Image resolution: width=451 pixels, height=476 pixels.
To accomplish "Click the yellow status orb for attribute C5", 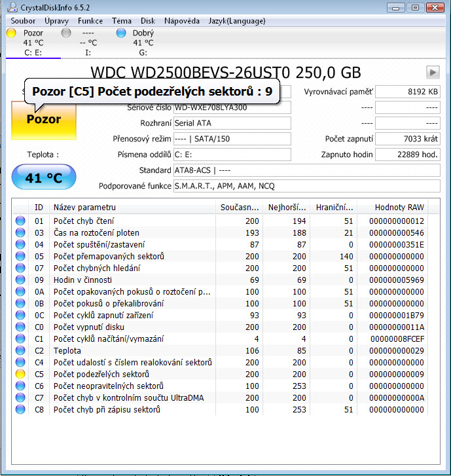I will click(x=20, y=374).
